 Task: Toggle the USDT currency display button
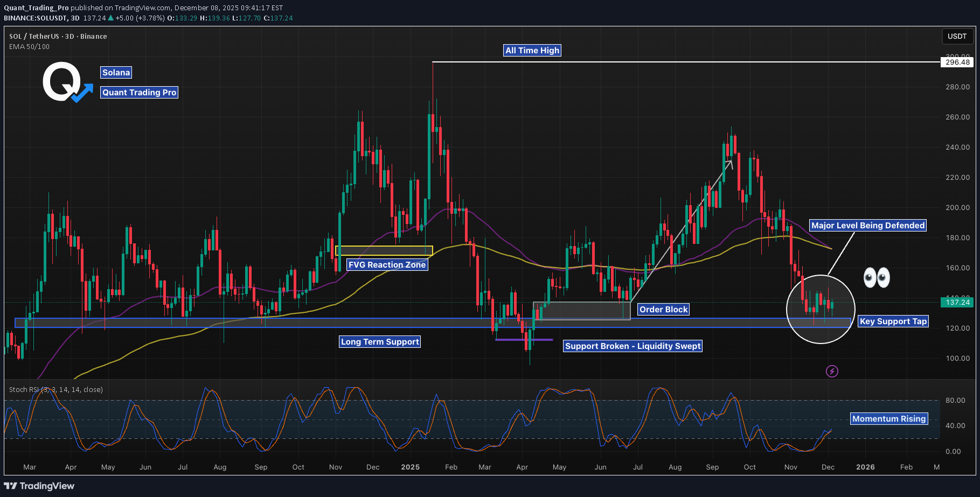tap(957, 37)
